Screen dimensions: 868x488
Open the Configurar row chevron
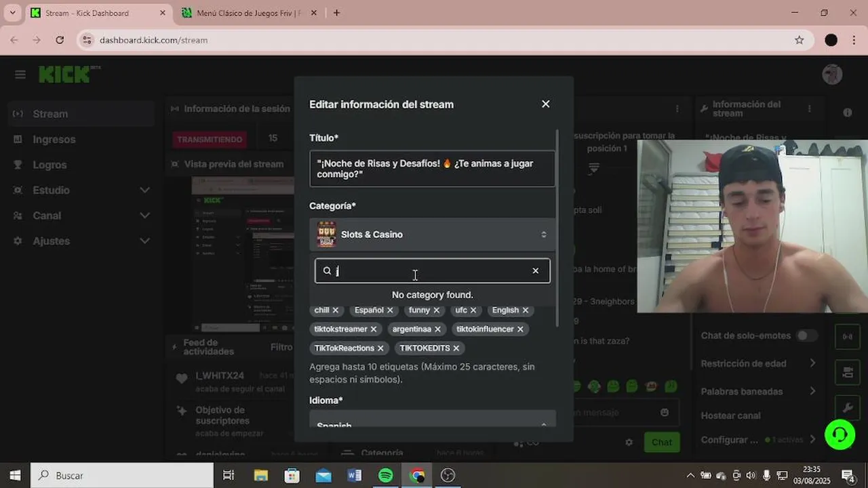pyautogui.click(x=812, y=439)
